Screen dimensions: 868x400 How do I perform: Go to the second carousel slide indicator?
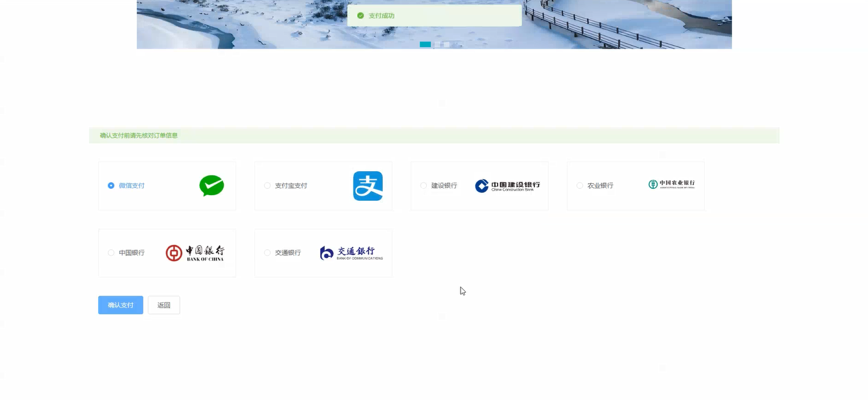tap(437, 45)
